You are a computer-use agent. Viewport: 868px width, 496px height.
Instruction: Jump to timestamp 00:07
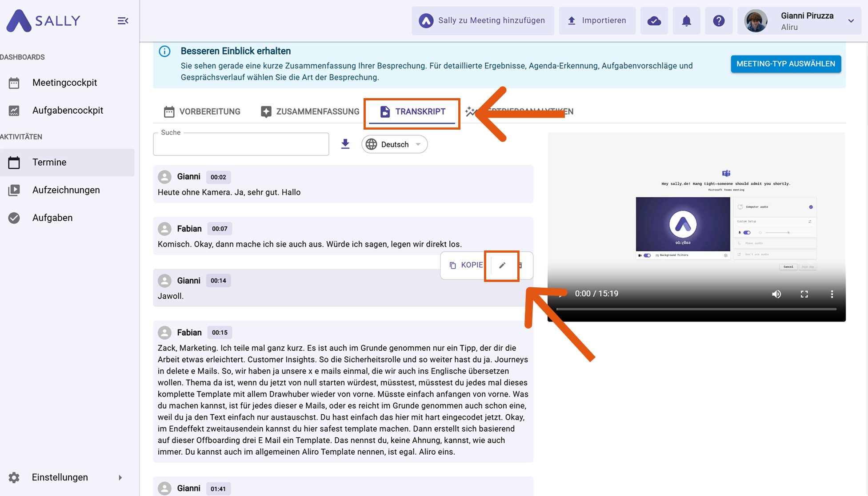220,229
